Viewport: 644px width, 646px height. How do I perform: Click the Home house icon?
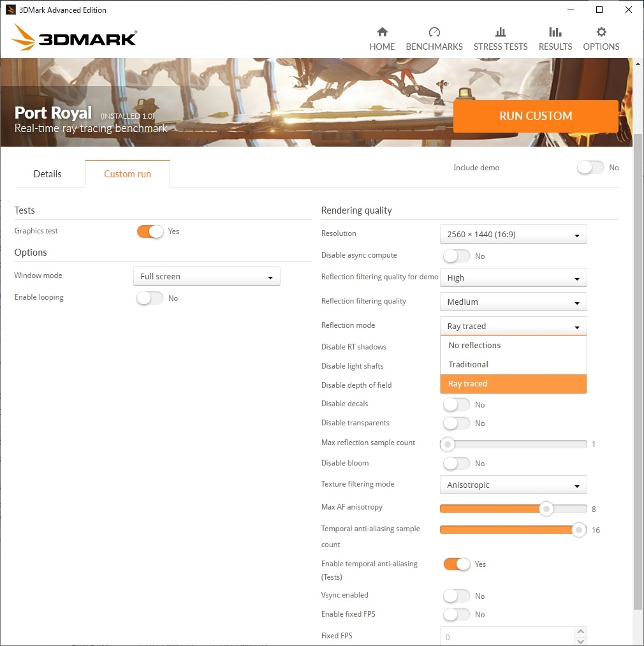382,32
